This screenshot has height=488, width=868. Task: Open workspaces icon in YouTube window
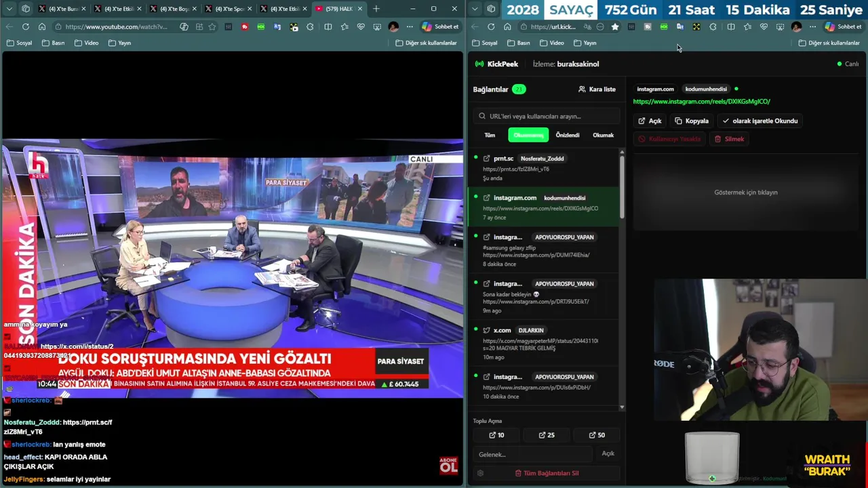(x=26, y=9)
